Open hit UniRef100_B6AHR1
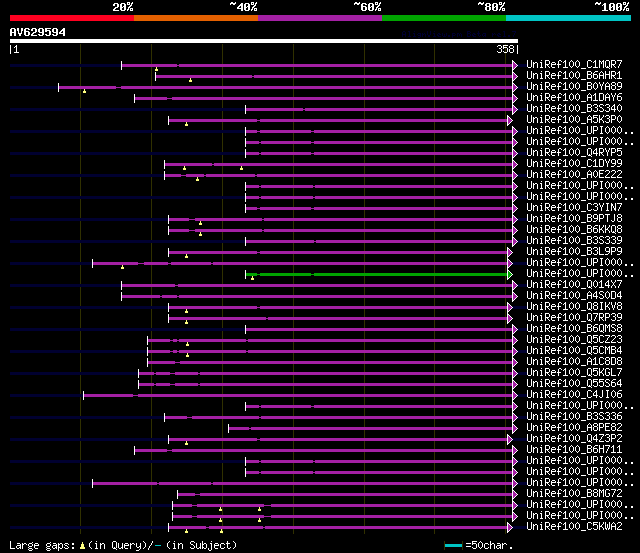640x553 pixels. [x=574, y=76]
